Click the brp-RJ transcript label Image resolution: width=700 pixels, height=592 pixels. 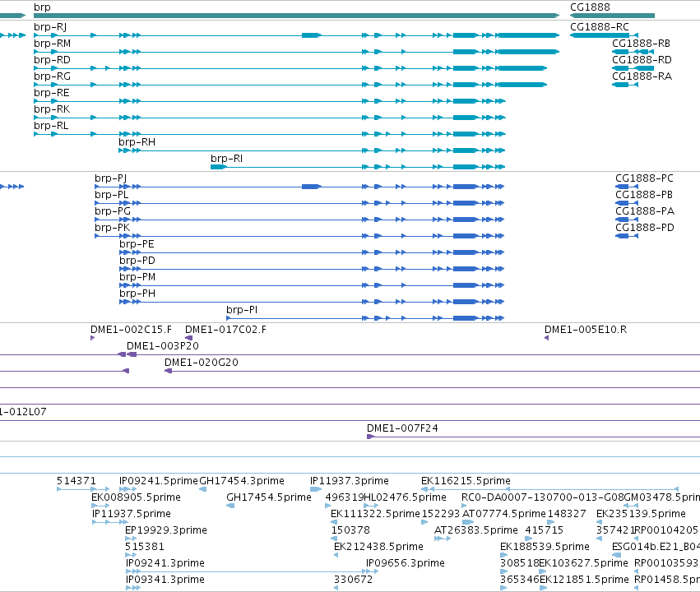(x=50, y=27)
